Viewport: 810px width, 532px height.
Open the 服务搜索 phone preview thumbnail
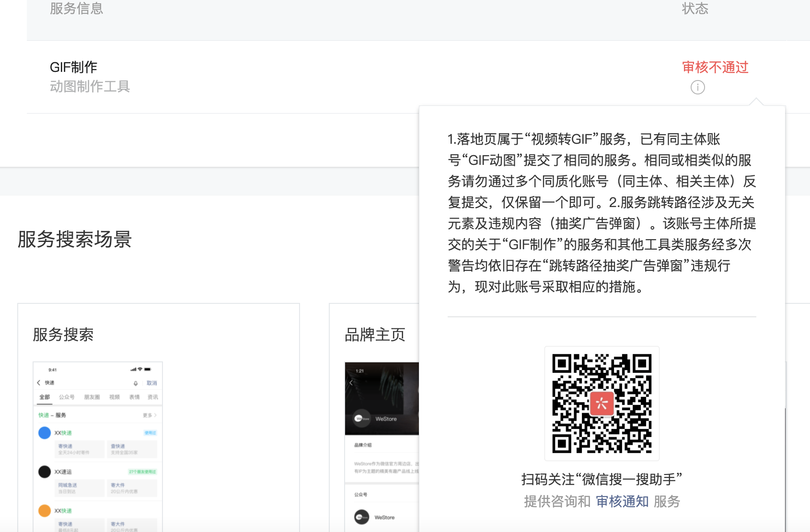[x=98, y=447]
